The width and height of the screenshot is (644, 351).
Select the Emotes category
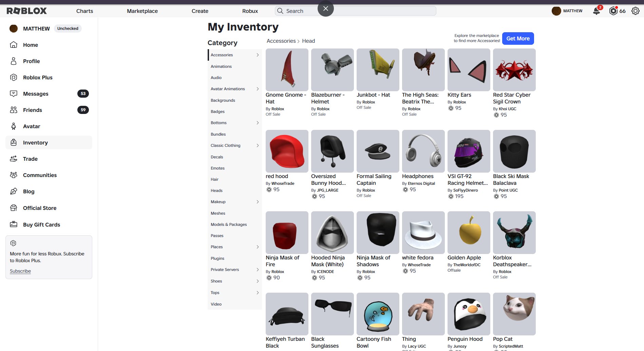[217, 168]
